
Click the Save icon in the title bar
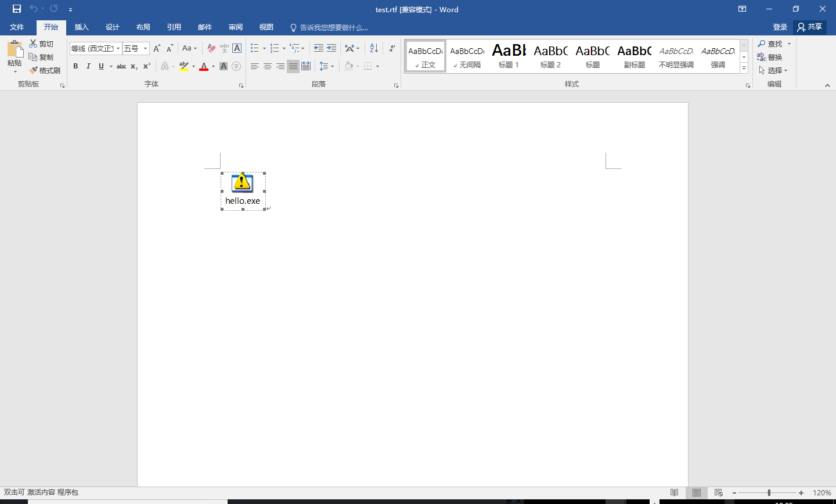[x=17, y=9]
